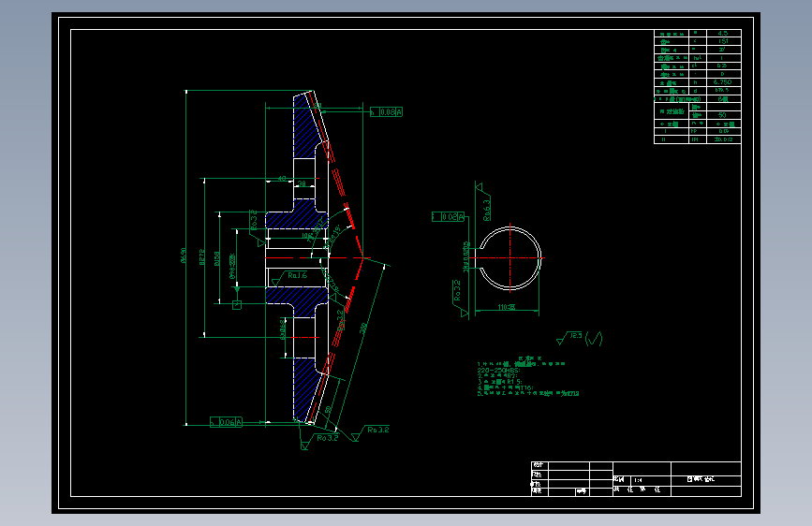
Task: Click the "0.06 A" tolerance frame at the bottom left
Action: coord(226,422)
